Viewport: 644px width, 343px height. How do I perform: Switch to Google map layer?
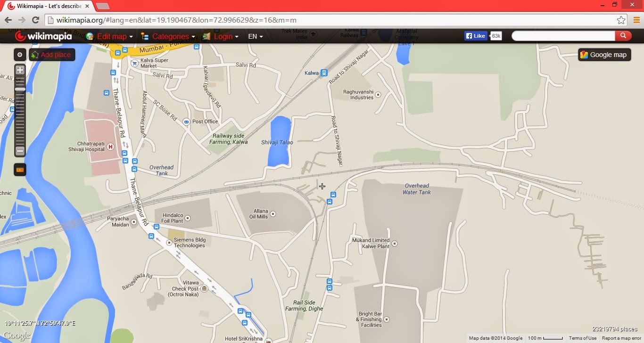[604, 55]
